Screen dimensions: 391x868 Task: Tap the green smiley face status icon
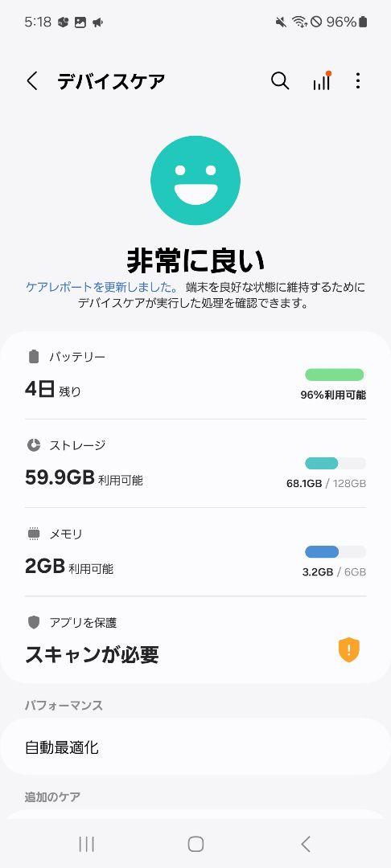coord(195,181)
